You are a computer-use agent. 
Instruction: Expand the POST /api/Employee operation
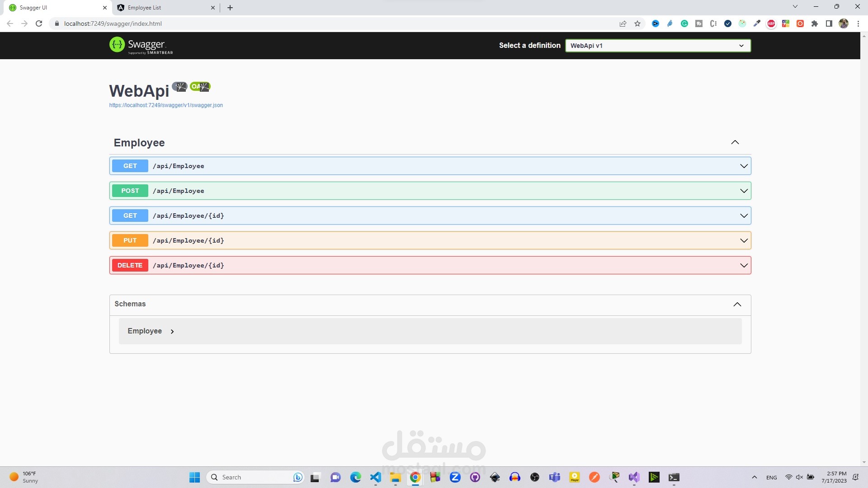(x=429, y=191)
